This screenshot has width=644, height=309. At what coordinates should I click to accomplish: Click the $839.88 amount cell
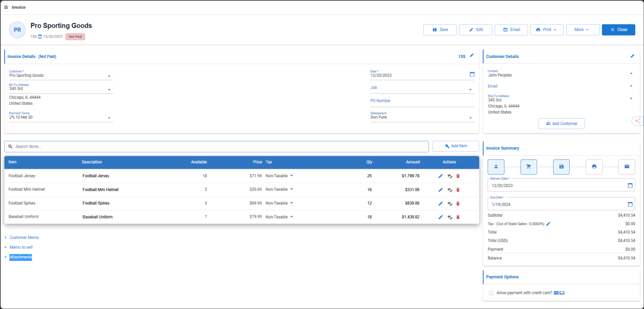(412, 203)
